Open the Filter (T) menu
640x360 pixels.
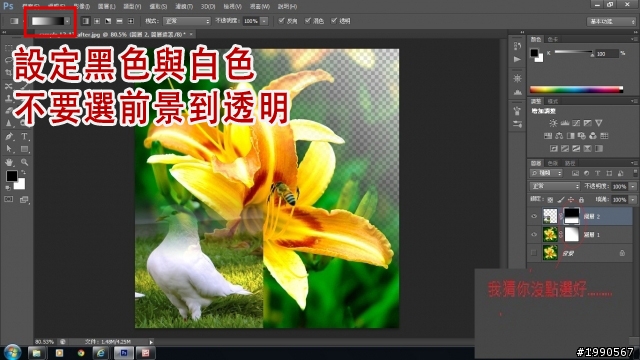184,7
